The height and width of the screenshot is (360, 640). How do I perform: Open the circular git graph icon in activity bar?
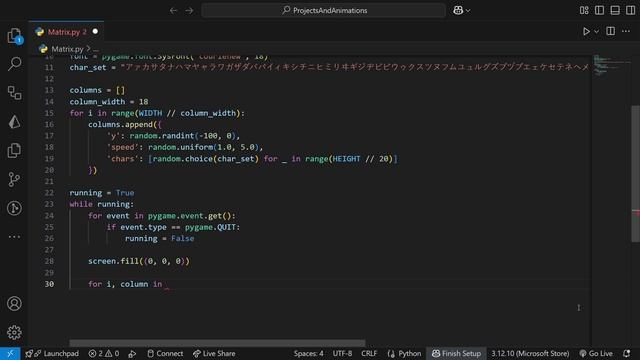point(14,208)
